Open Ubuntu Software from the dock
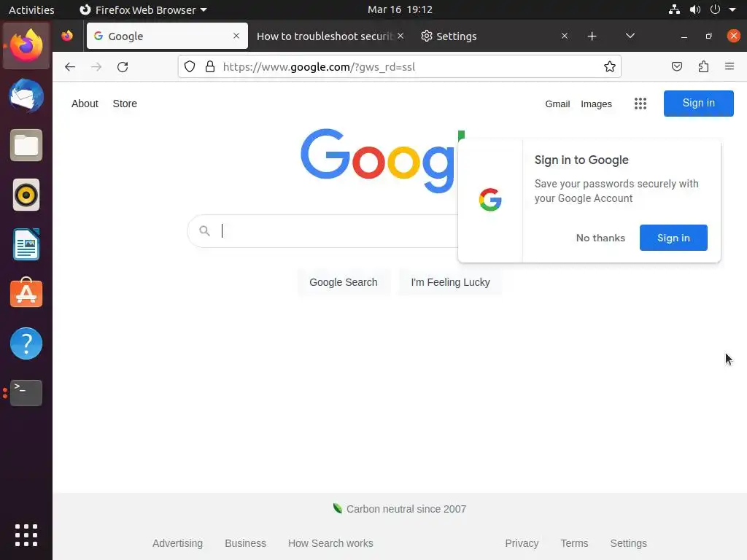The height and width of the screenshot is (560, 747). (x=26, y=293)
